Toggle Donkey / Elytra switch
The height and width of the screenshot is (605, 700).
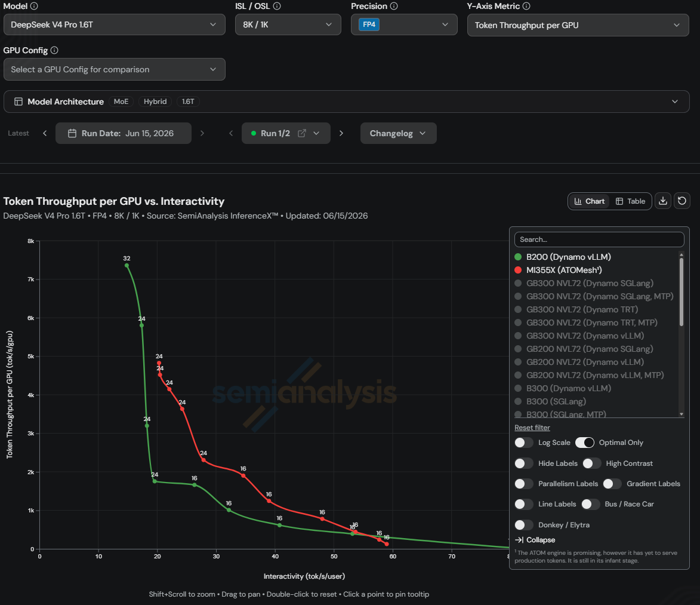click(524, 525)
